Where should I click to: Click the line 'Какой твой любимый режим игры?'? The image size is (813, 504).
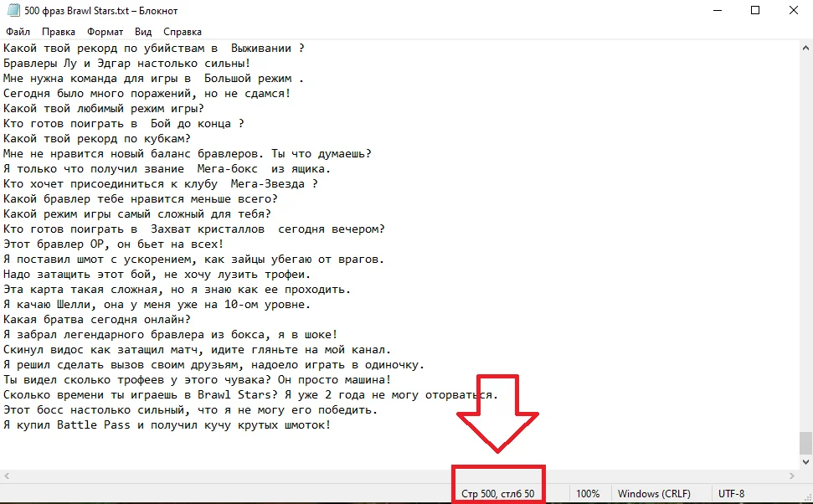click(104, 108)
